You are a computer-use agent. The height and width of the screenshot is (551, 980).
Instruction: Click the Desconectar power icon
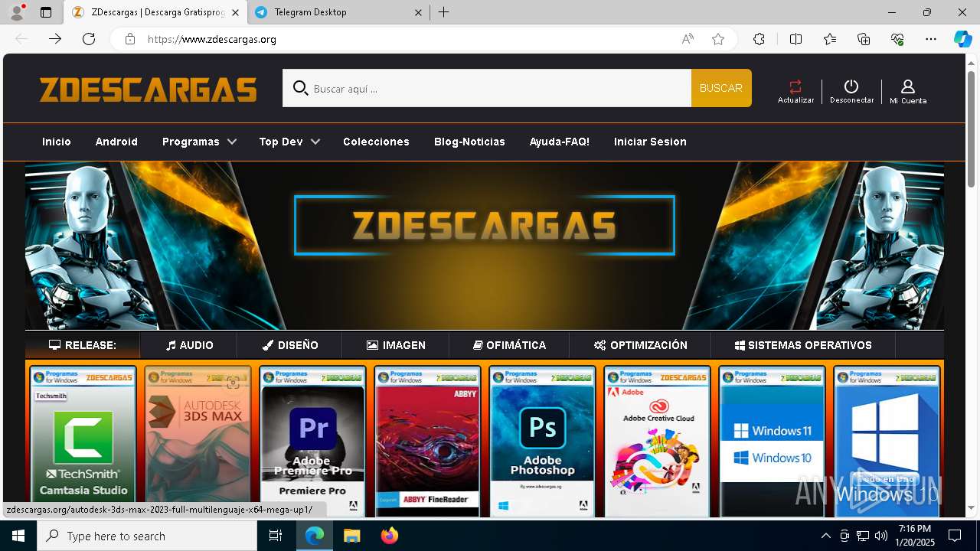coord(851,86)
